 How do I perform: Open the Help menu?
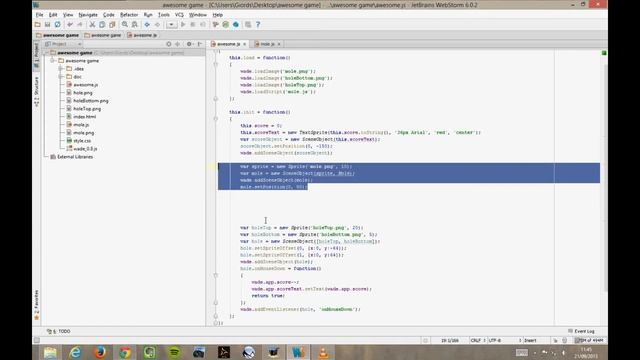tap(218, 15)
